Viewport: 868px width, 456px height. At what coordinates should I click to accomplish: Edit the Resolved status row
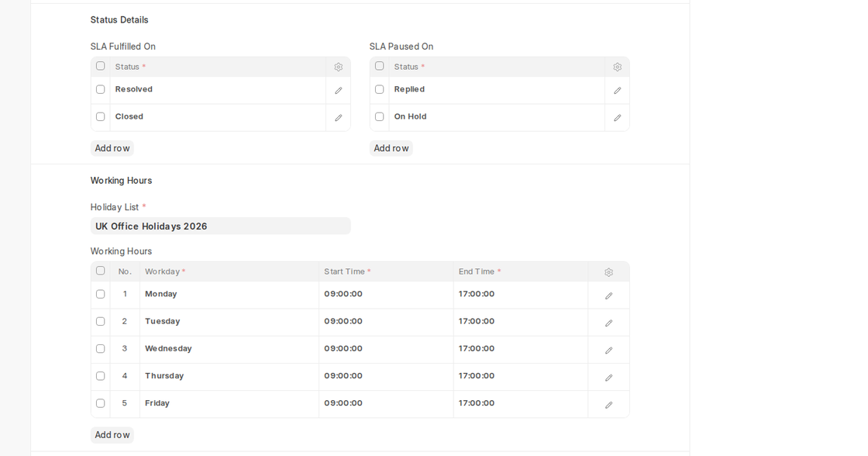pos(338,90)
